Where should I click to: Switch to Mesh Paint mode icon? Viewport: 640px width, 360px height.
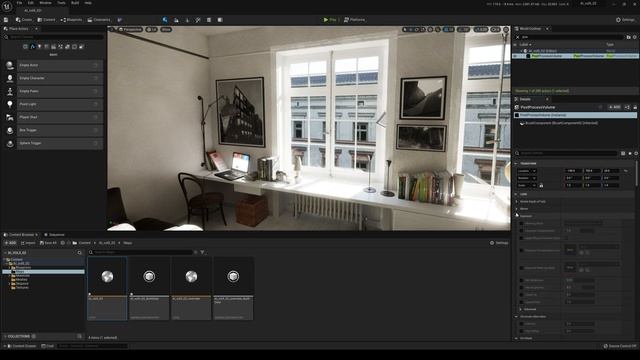[198, 20]
